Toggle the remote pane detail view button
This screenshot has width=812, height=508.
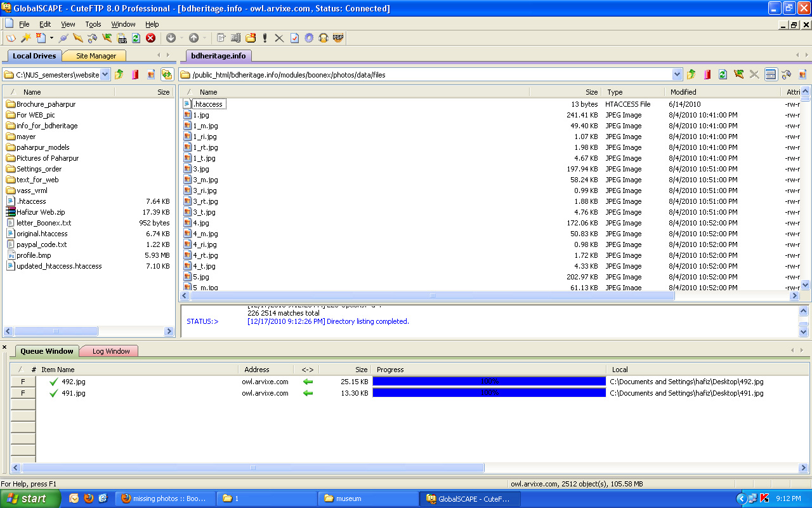[x=770, y=74]
